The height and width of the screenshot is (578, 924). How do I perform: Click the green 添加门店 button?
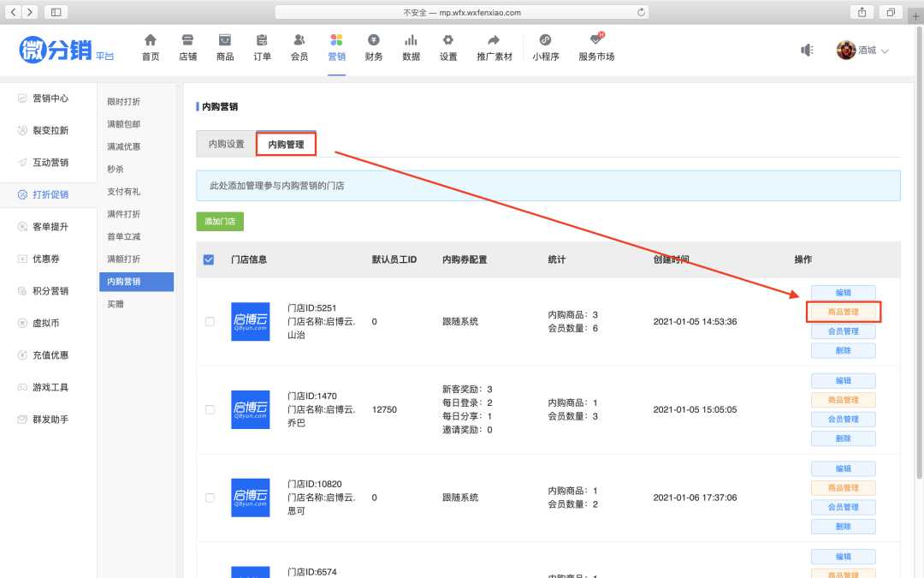[x=220, y=221]
